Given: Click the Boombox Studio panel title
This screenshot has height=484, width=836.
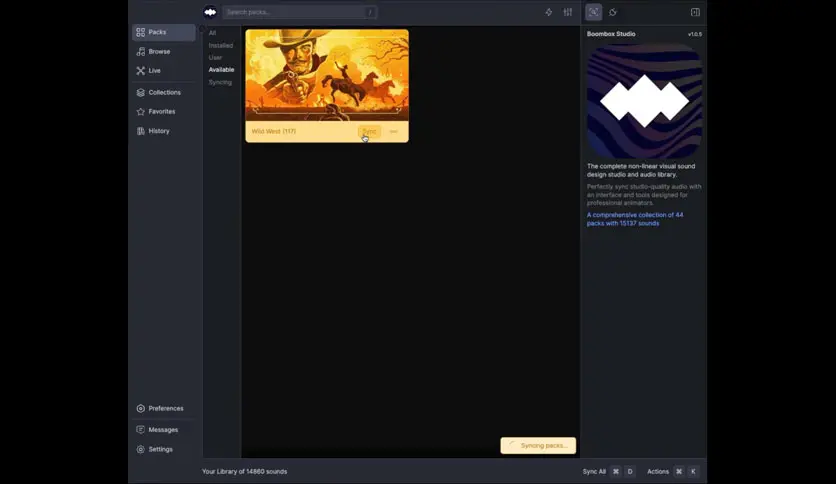Looking at the screenshot, I should [611, 34].
